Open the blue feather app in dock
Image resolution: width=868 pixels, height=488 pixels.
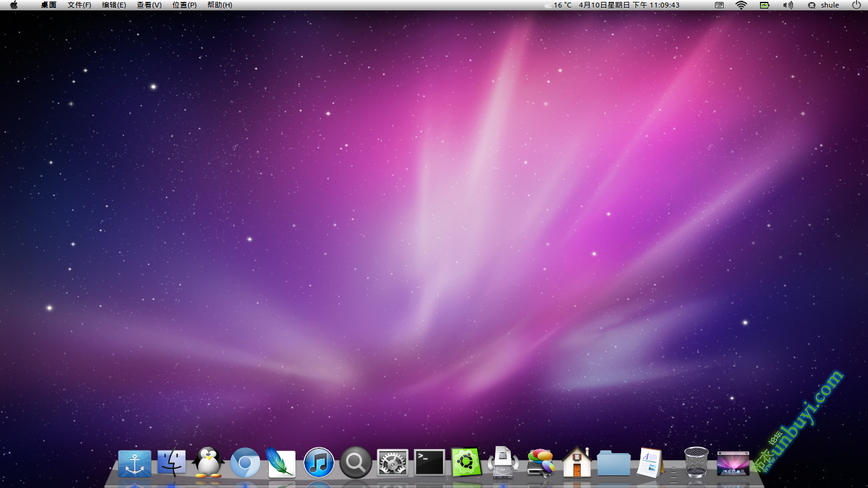click(x=281, y=463)
